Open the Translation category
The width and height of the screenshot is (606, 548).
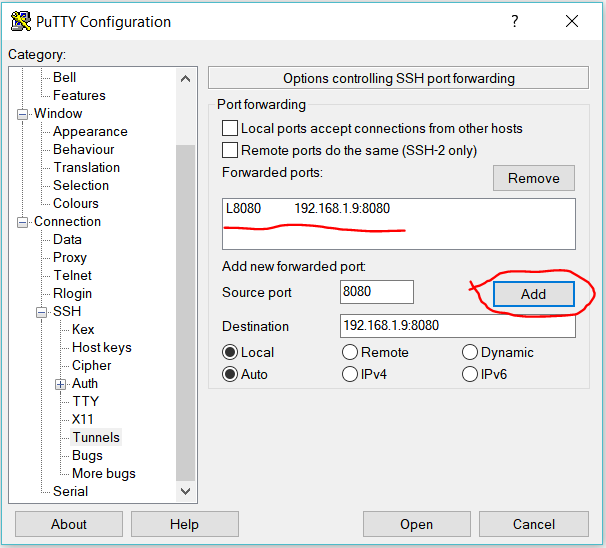87,168
